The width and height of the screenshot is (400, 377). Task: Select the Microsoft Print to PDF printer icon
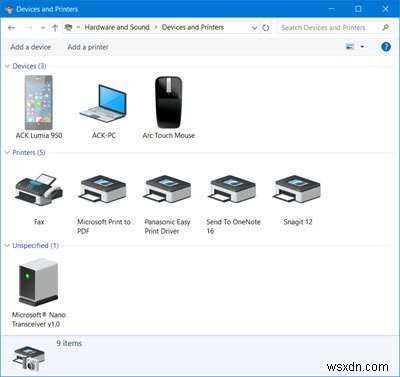click(103, 189)
